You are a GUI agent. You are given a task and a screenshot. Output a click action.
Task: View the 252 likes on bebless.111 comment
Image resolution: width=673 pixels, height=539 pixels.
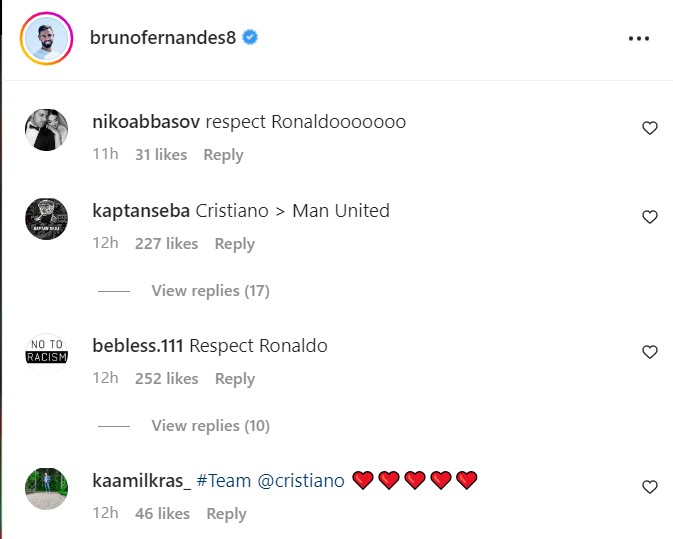click(x=166, y=379)
